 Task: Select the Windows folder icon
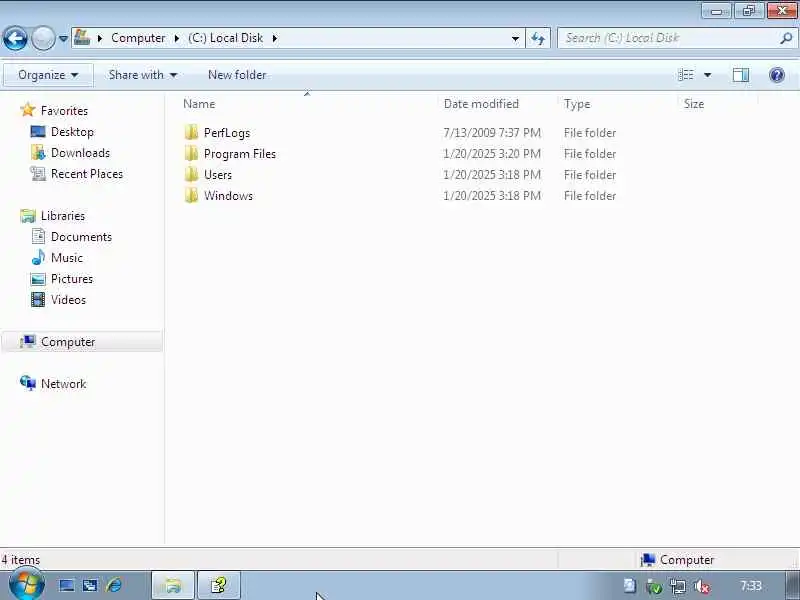tap(191, 195)
